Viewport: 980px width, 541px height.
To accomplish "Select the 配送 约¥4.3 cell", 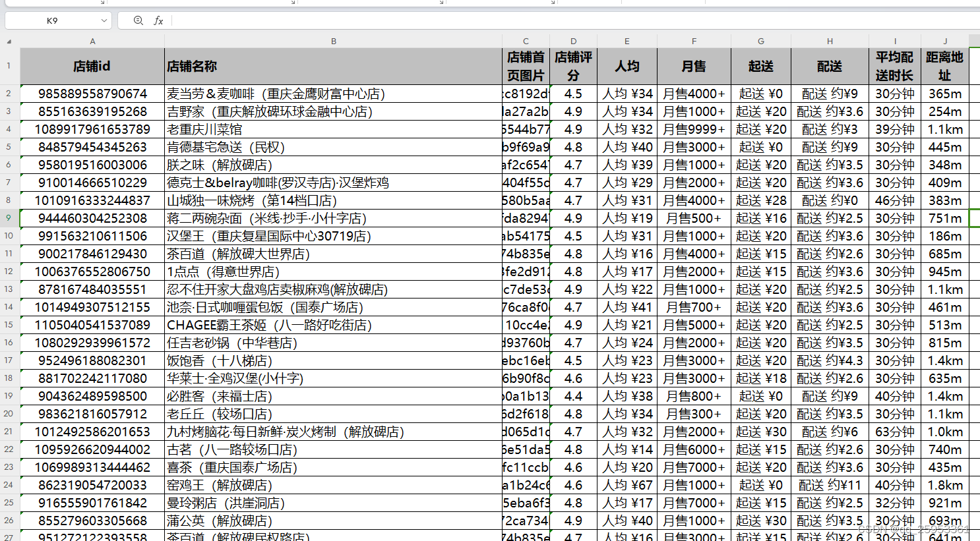I will coord(830,360).
